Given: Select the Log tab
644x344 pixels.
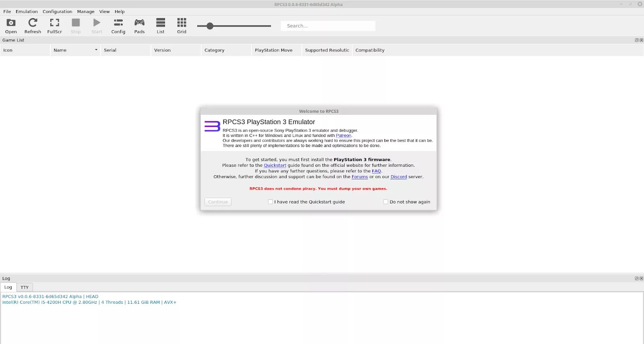Looking at the screenshot, I should point(8,287).
